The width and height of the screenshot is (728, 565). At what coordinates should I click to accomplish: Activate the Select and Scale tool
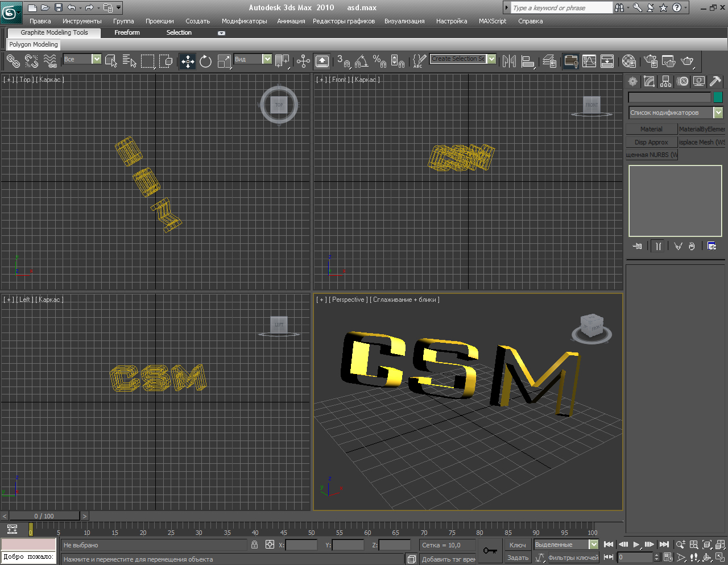click(x=224, y=61)
